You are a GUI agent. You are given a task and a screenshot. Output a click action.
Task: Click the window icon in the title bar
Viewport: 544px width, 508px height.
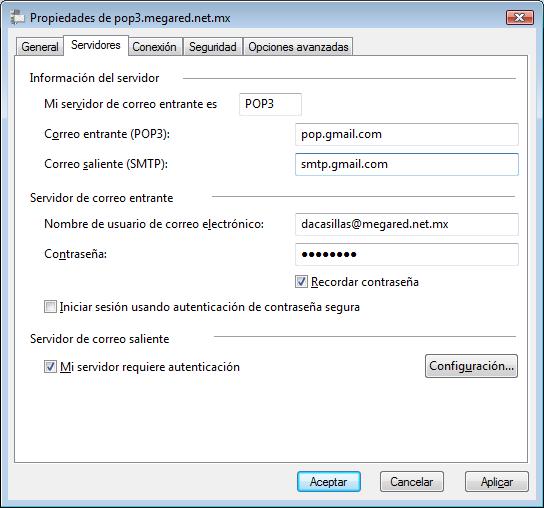(17, 17)
